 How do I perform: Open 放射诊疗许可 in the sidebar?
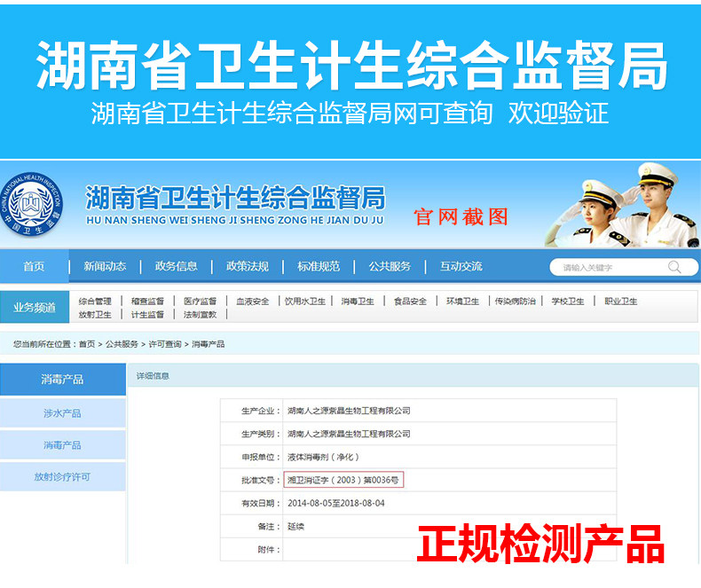[x=63, y=477]
